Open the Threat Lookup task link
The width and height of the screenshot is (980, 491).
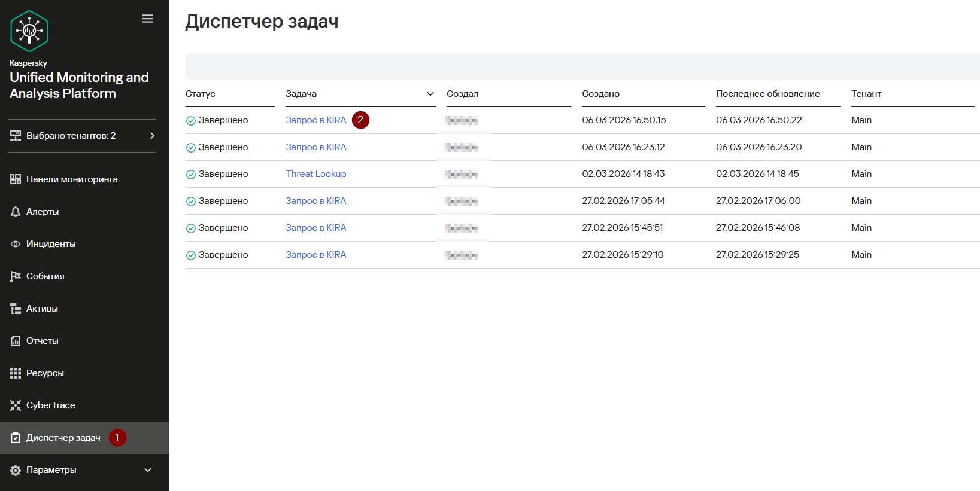click(316, 174)
